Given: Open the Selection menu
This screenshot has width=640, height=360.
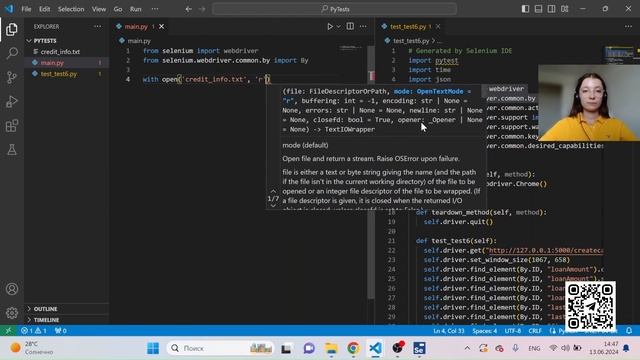Looking at the screenshot, I should 71,9.
